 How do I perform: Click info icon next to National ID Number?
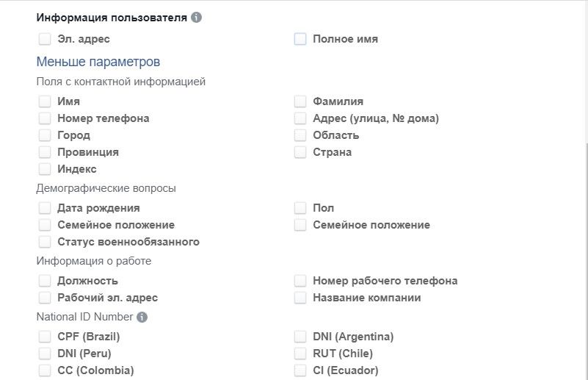tap(142, 317)
